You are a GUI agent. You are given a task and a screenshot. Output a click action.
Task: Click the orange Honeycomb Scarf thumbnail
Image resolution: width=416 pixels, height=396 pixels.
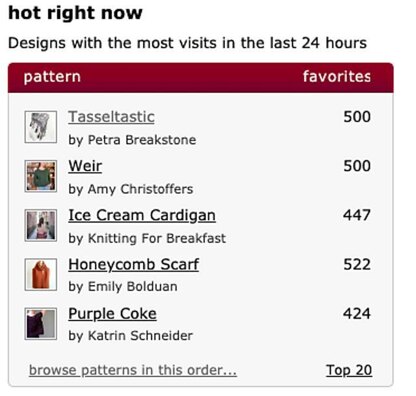click(x=41, y=275)
